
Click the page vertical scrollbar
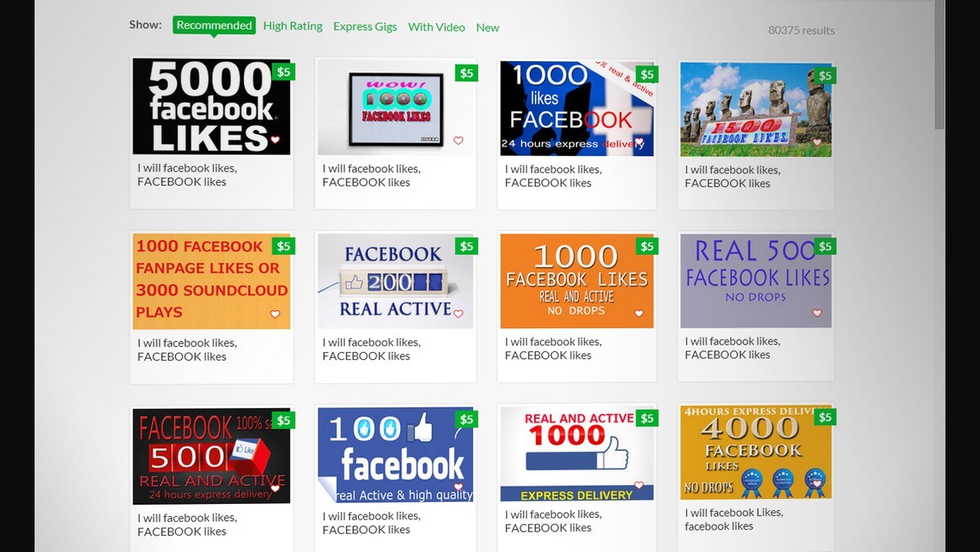pos(939,65)
